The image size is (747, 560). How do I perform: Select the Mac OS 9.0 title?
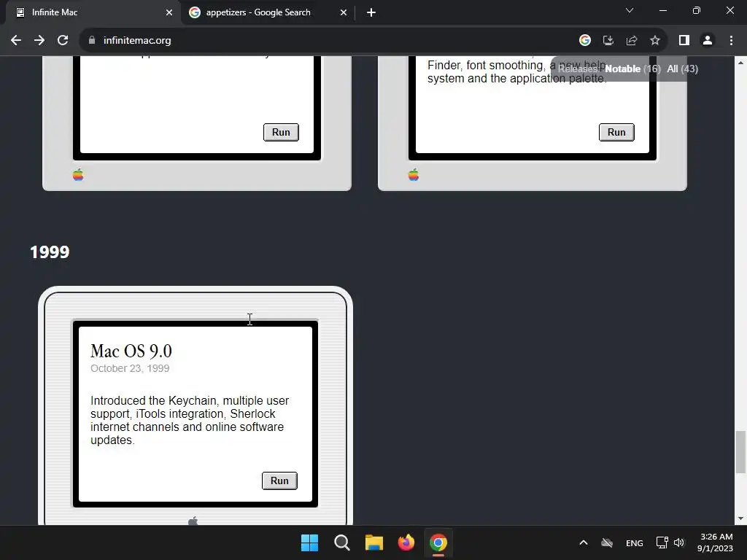131,351
